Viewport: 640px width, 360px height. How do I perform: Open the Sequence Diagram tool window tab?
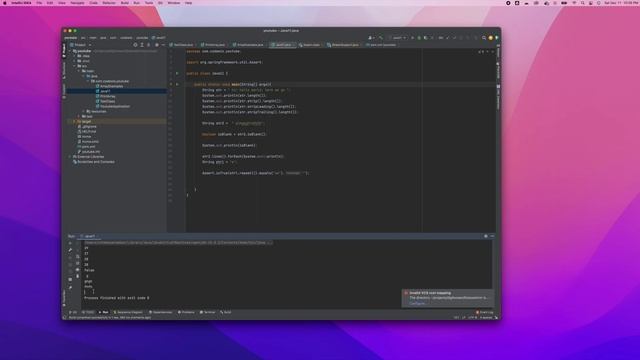click(x=128, y=312)
